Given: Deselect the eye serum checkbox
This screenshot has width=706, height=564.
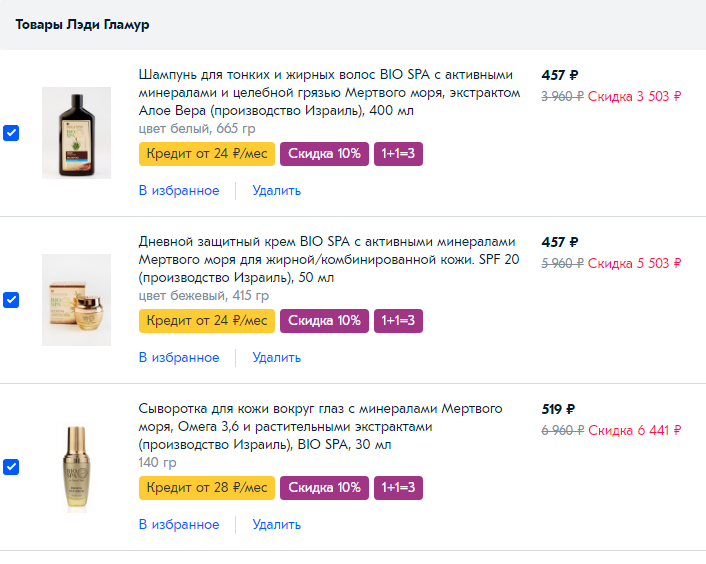Looking at the screenshot, I should pyautogui.click(x=11, y=467).
